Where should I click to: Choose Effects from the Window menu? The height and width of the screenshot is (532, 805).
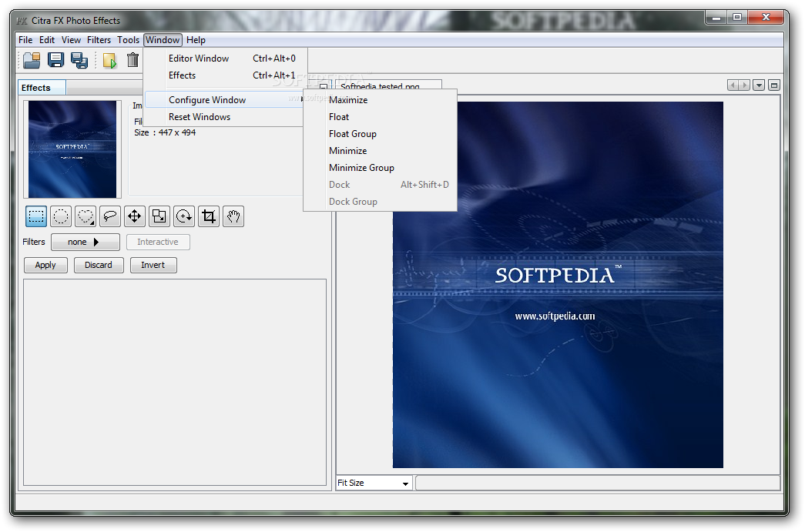226,75
